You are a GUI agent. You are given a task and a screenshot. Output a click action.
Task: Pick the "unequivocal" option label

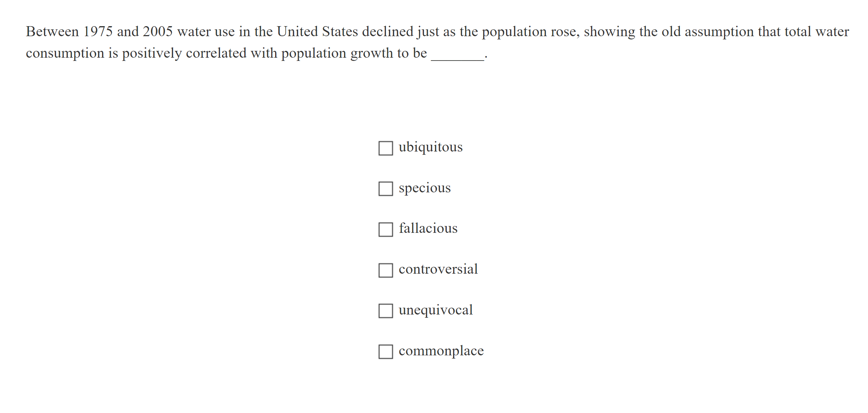(x=436, y=310)
